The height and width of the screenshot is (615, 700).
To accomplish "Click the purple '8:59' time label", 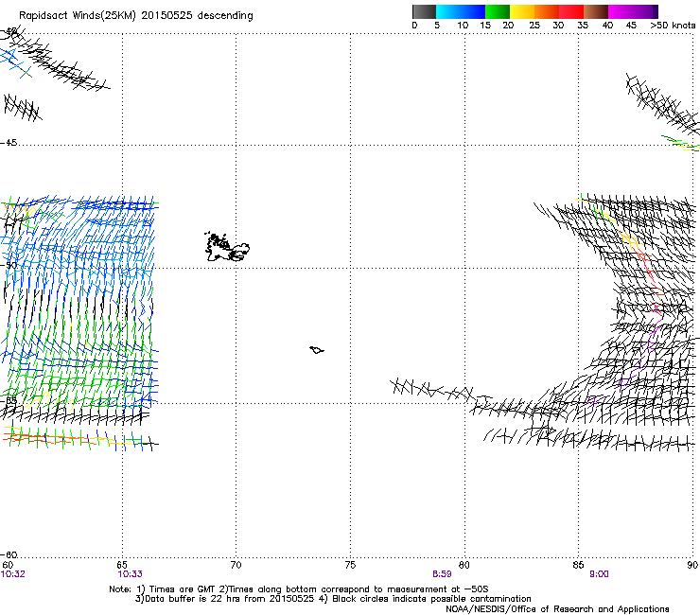I will [x=442, y=574].
